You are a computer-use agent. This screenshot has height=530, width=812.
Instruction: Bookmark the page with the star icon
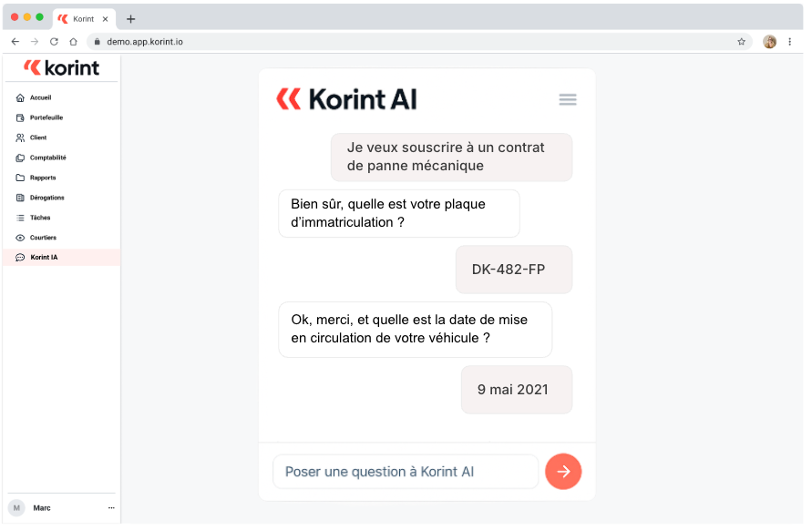[x=741, y=41]
